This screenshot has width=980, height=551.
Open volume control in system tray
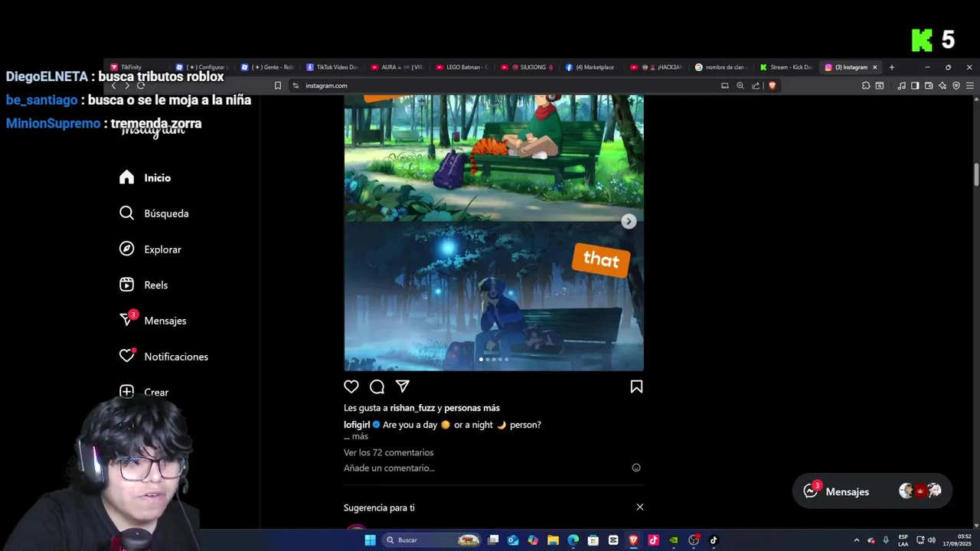(932, 540)
